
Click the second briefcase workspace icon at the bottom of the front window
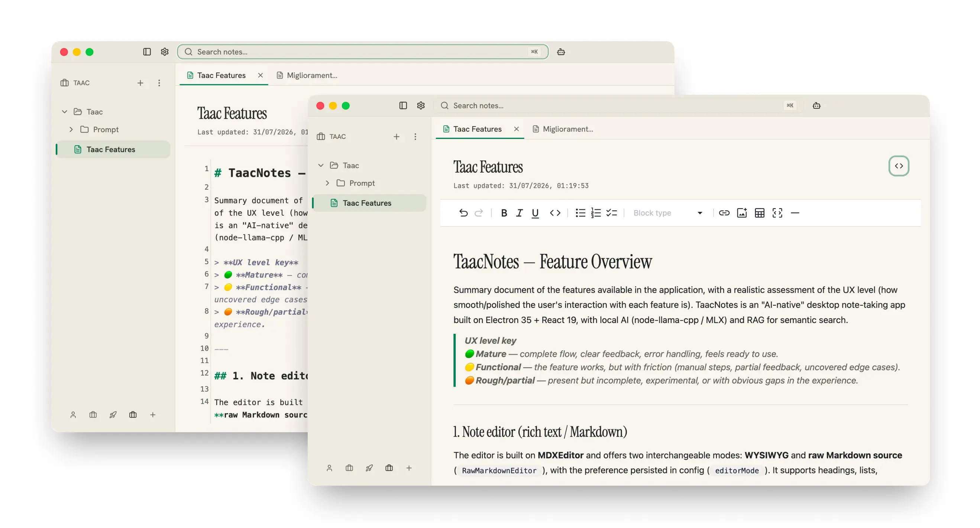(x=389, y=468)
